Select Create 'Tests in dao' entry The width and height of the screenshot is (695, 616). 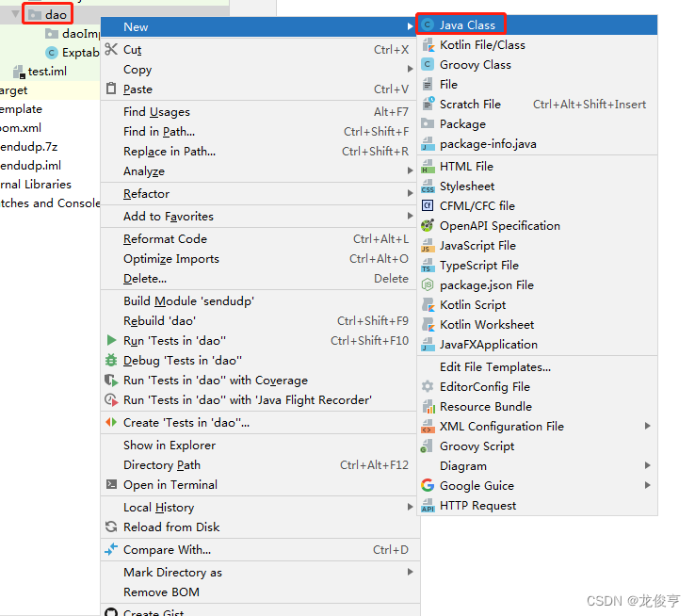point(260,422)
